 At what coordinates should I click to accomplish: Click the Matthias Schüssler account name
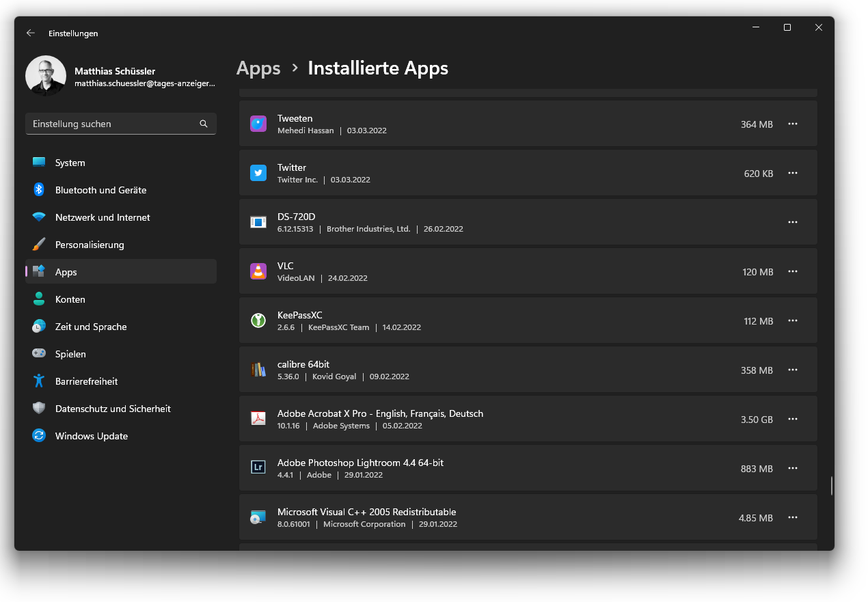click(x=115, y=71)
